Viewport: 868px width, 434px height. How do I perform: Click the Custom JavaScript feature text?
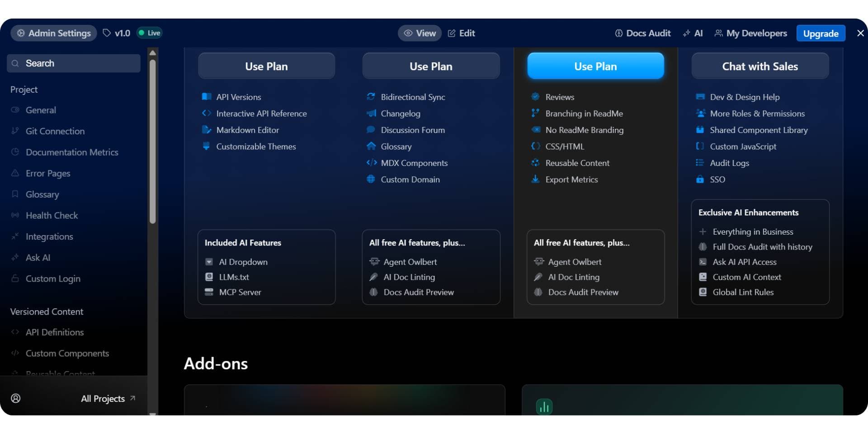click(743, 146)
